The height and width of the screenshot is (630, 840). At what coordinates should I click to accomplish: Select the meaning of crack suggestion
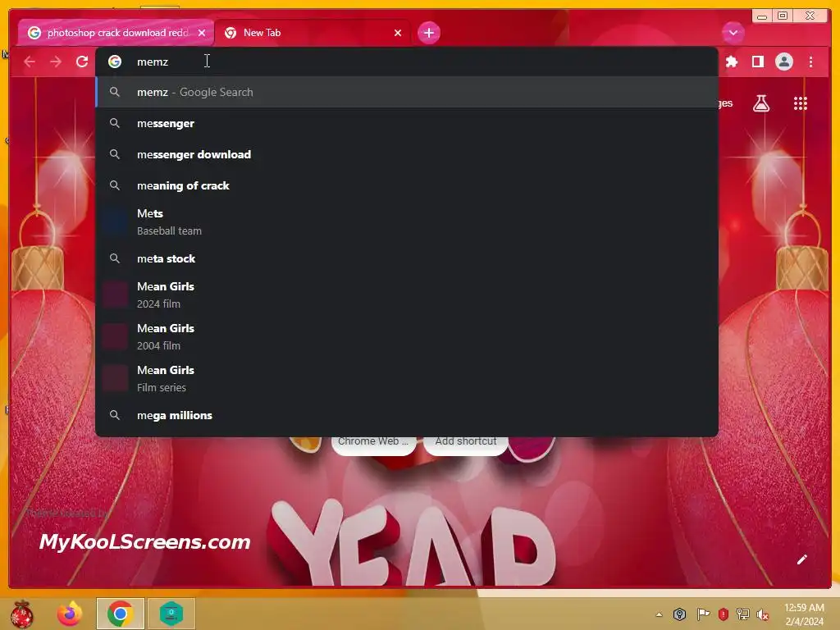pos(407,185)
